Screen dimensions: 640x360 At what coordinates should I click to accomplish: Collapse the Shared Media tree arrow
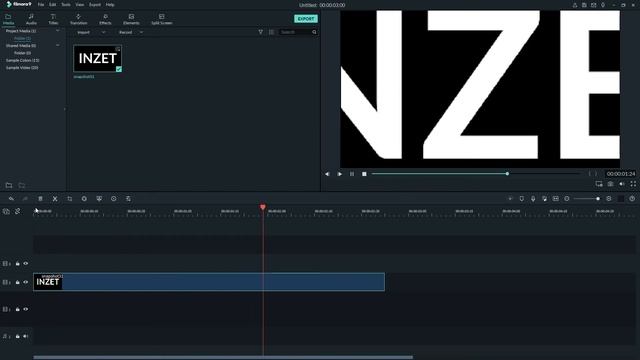pos(58,46)
